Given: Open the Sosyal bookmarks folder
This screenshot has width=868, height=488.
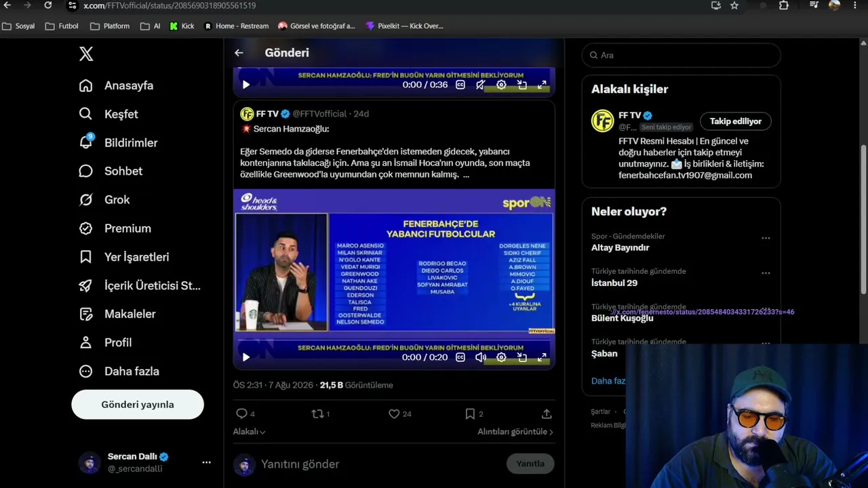Looking at the screenshot, I should coord(18,26).
